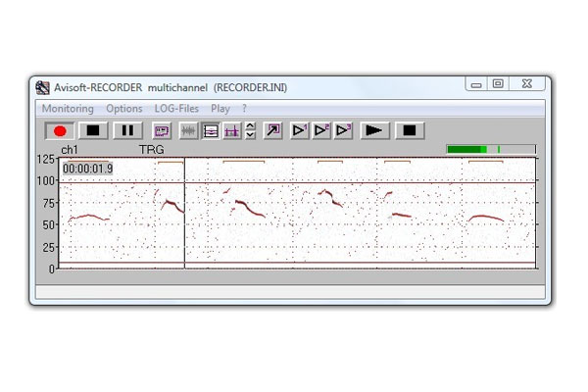Open the Options menu
588x392 pixels.
coord(124,109)
